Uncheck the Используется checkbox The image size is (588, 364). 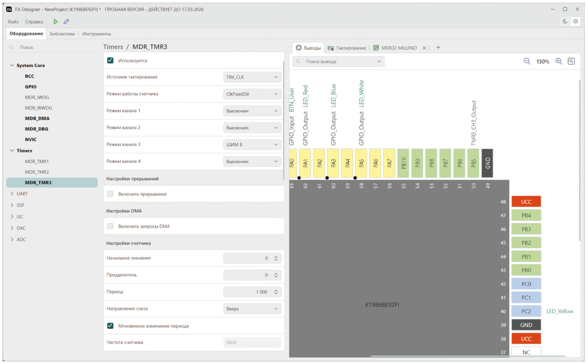pos(110,60)
